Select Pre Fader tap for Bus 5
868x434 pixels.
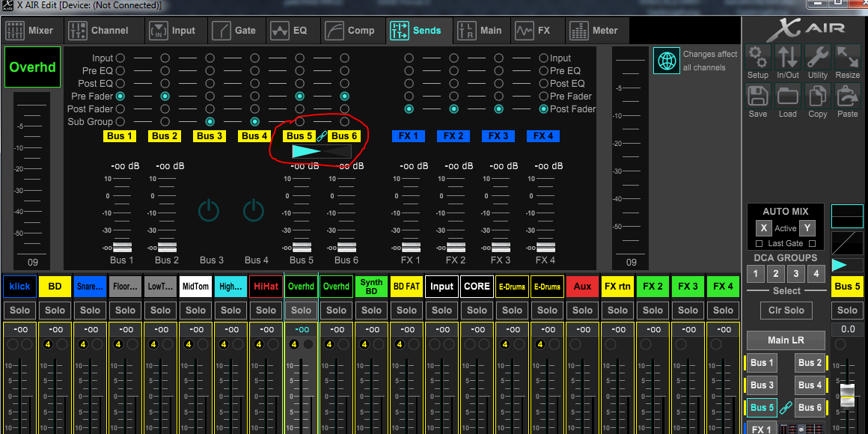[x=299, y=97]
